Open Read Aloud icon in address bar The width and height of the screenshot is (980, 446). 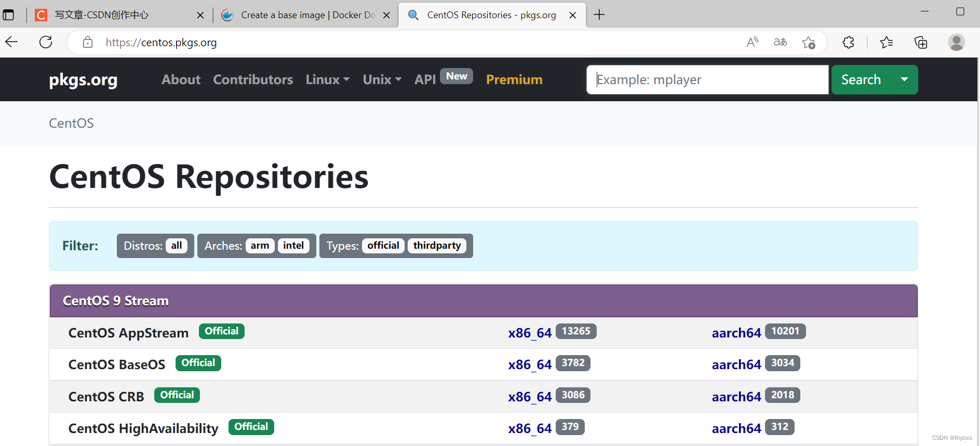coord(752,42)
